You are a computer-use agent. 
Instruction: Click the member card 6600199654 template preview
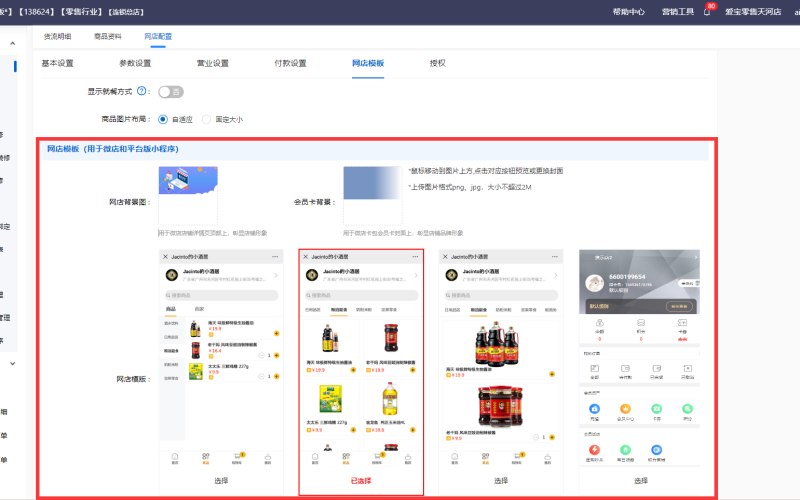tap(640, 359)
